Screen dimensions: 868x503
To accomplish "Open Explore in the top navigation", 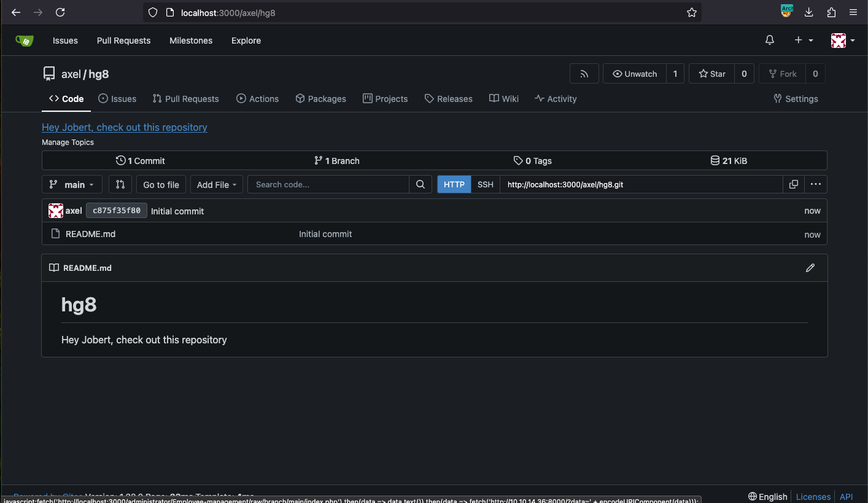I will click(x=246, y=41).
